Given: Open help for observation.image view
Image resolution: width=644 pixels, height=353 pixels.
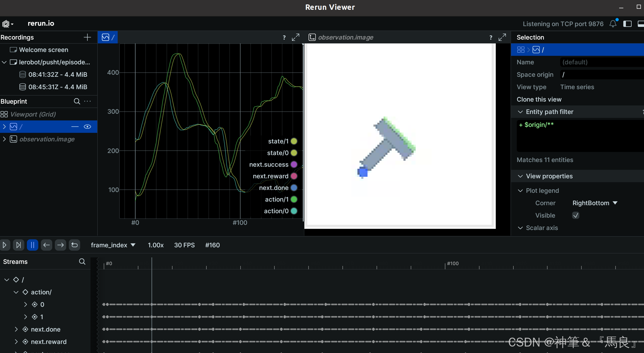Looking at the screenshot, I should tap(491, 37).
